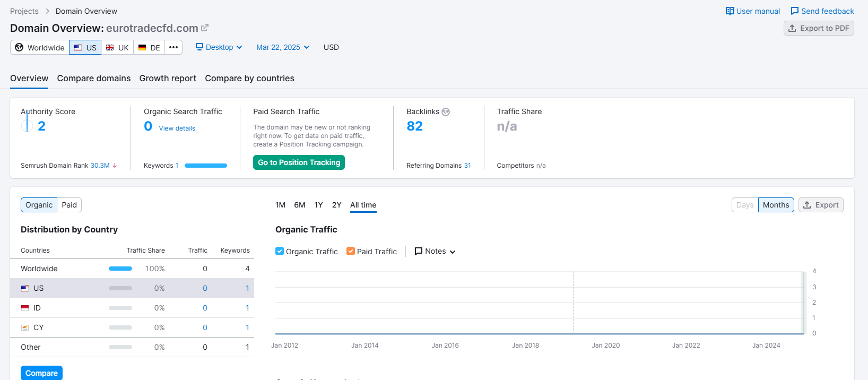Toggle the Organic Traffic checkbox
868x380 pixels.
(x=280, y=251)
